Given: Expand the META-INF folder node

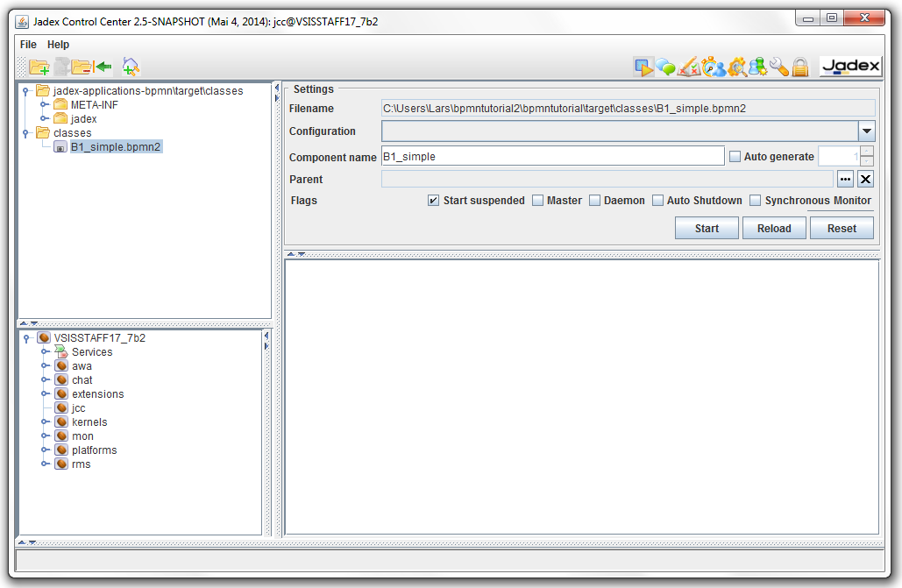Looking at the screenshot, I should tap(43, 105).
